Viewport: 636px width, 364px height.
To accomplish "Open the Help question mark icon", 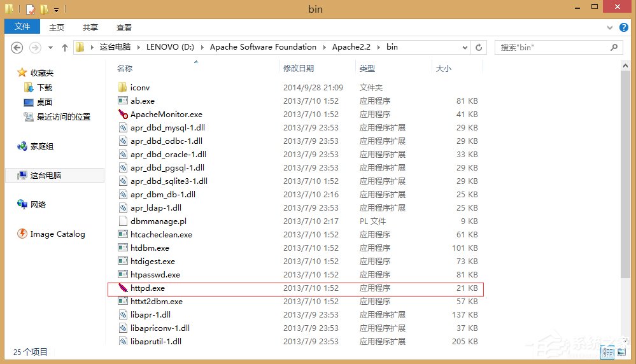I will pyautogui.click(x=624, y=27).
